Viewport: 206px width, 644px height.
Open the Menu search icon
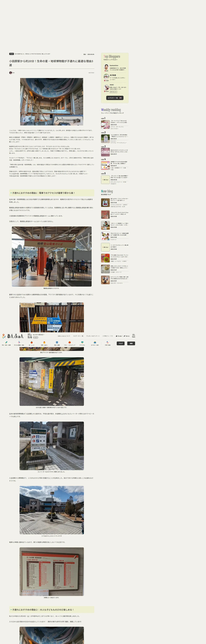point(133,336)
